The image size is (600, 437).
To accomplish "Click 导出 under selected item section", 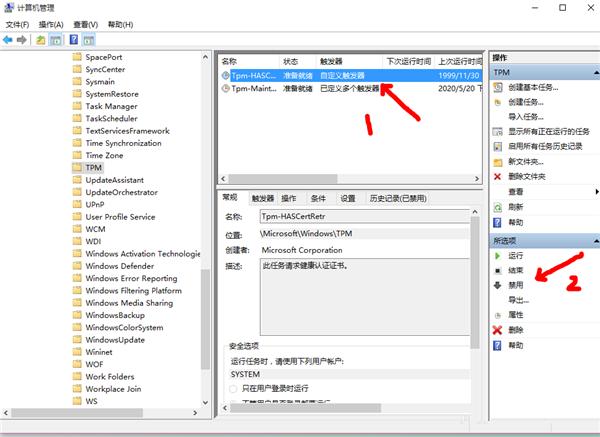I will (518, 300).
